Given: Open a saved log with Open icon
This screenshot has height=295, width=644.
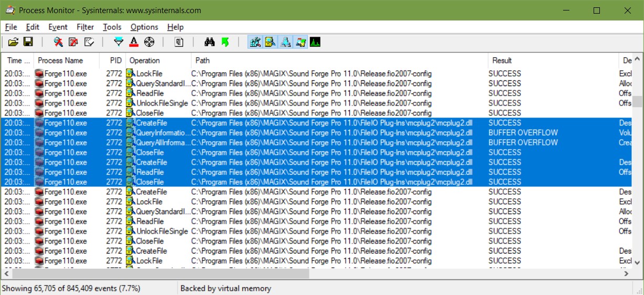Looking at the screenshot, I should point(13,42).
